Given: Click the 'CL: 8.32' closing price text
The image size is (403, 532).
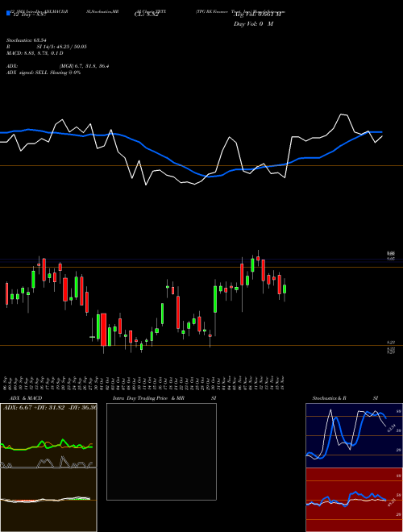Looking at the screenshot, I should tap(146, 15).
